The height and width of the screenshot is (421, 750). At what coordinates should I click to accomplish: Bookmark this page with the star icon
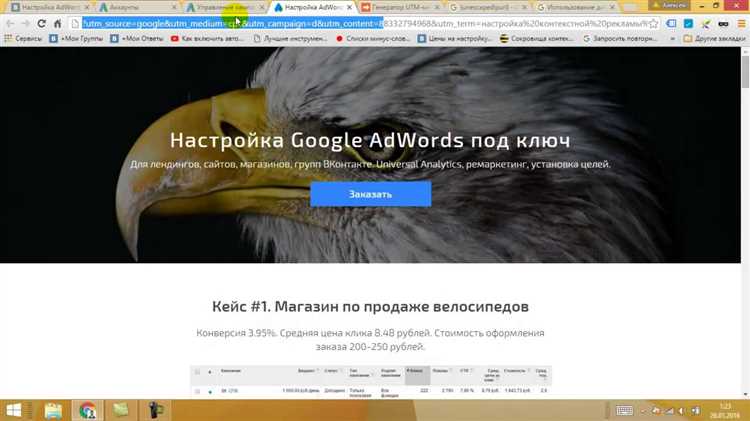[653, 23]
